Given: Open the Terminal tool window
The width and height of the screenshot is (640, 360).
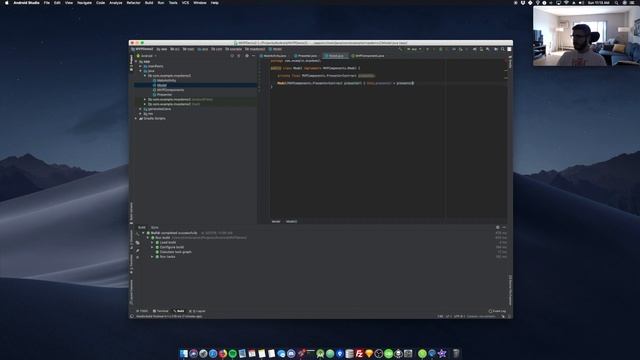Looking at the screenshot, I should (160, 311).
